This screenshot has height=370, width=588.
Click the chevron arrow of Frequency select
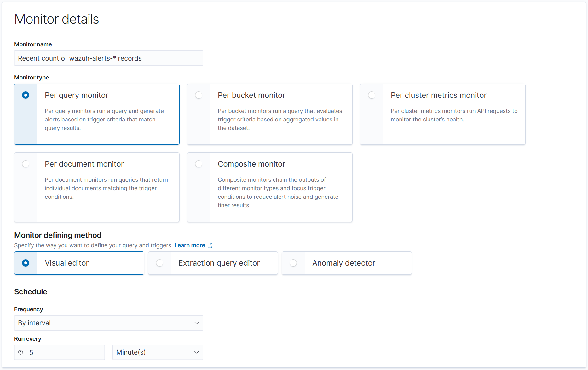point(197,323)
